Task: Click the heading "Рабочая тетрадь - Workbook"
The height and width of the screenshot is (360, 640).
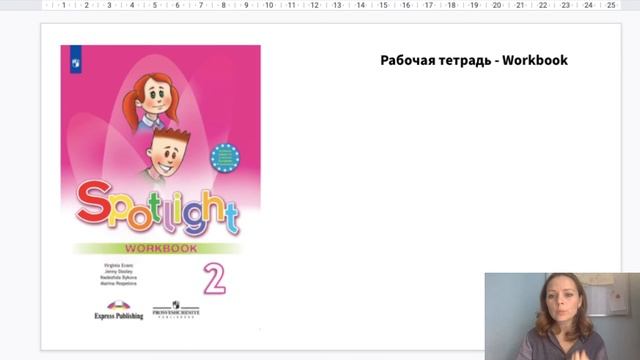Action: [x=474, y=60]
